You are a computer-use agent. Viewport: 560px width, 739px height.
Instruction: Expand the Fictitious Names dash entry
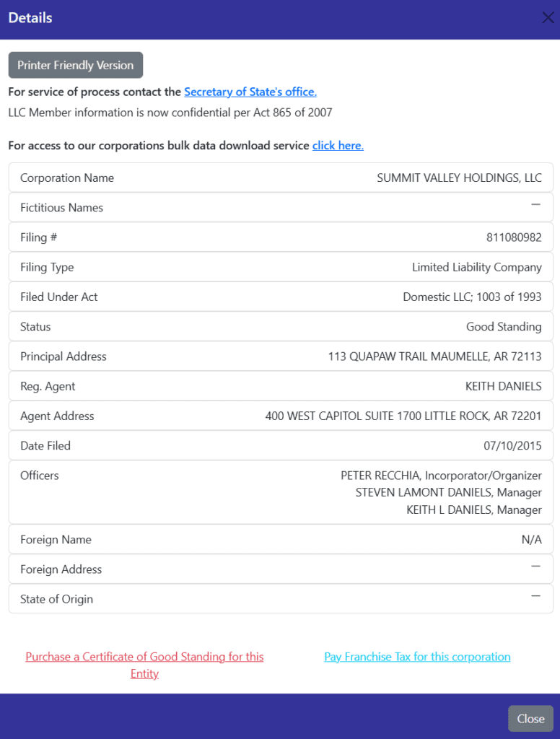[x=536, y=206]
